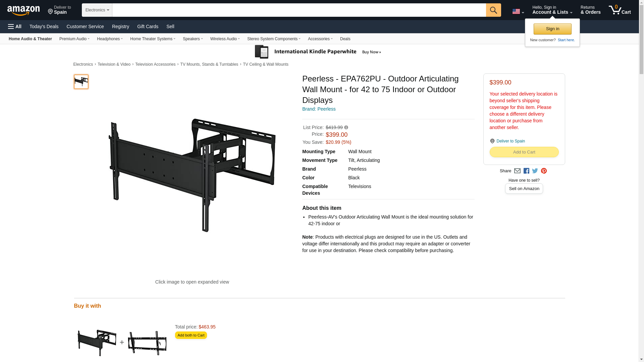Expand the Wireless Audio submenu
This screenshot has width=644, height=362.
[x=225, y=39]
